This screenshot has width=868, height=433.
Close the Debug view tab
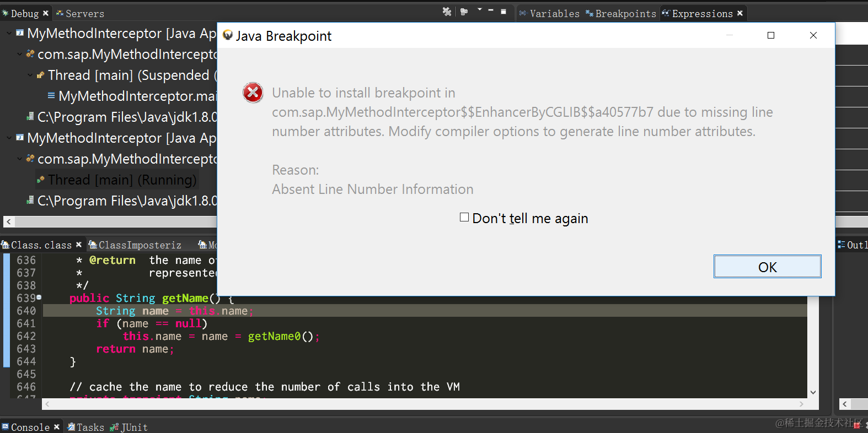click(46, 13)
